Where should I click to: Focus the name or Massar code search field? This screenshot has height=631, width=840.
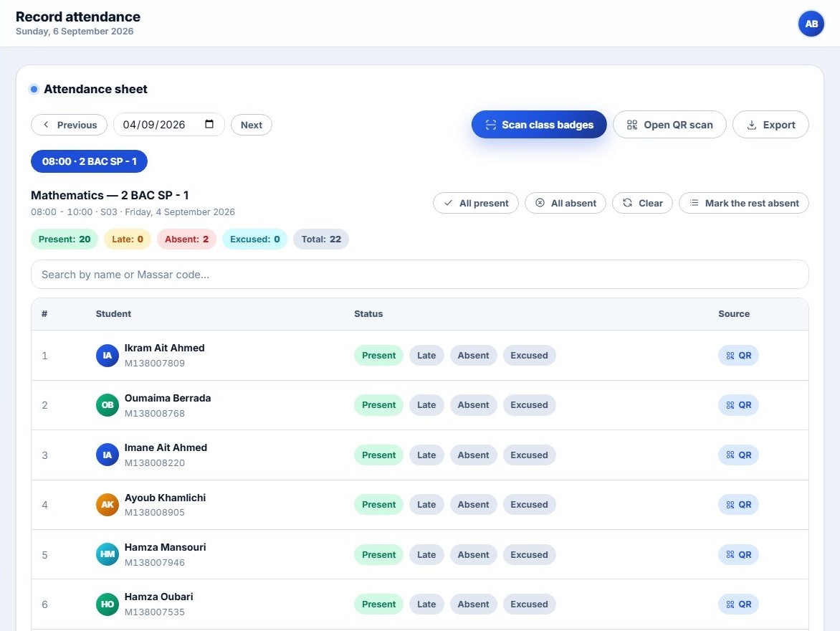click(419, 275)
